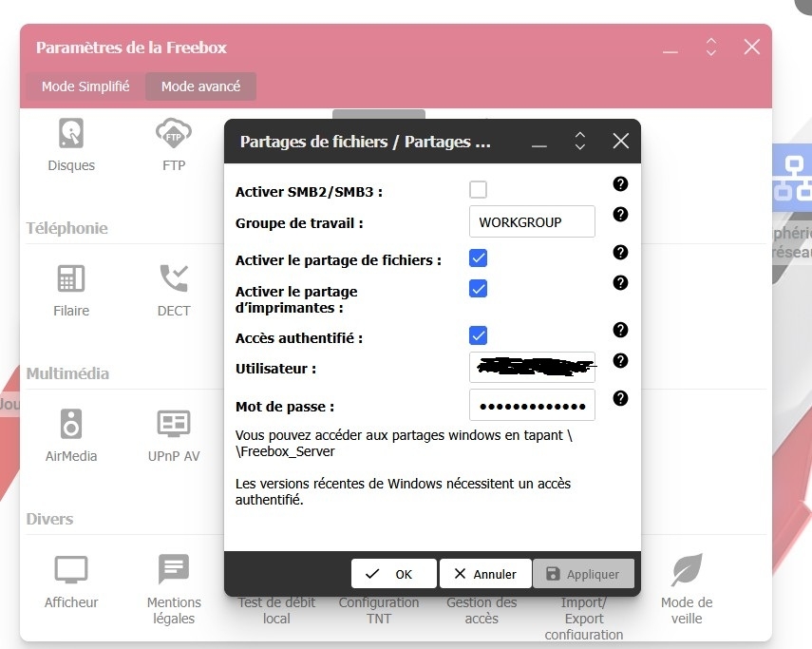Uncheck Activer le partage de fichiers
Image resolution: width=812 pixels, height=649 pixels.
[479, 258]
